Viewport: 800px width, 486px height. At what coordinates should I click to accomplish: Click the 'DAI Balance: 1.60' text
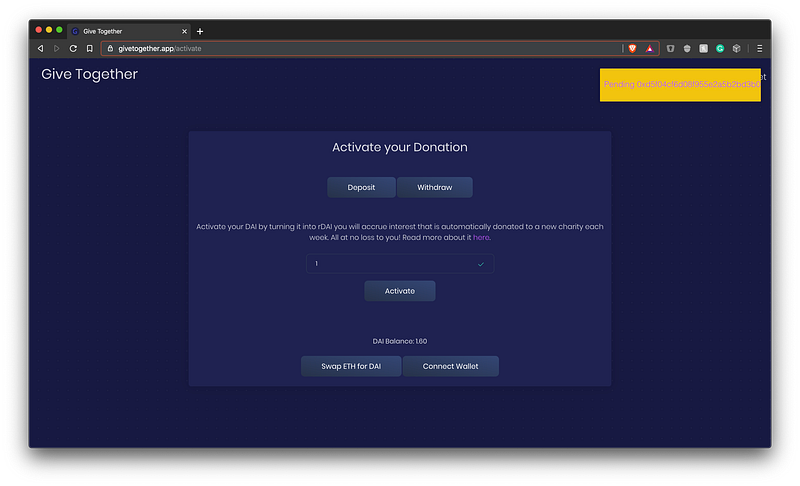[x=400, y=341]
